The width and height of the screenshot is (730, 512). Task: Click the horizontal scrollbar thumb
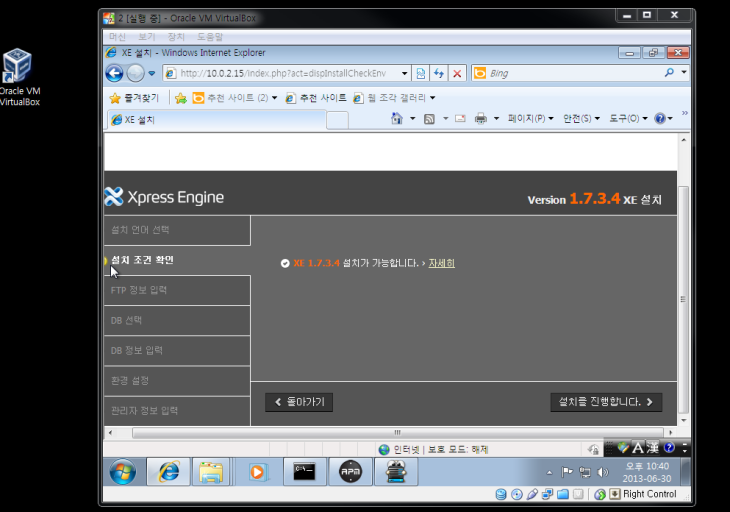point(398,432)
